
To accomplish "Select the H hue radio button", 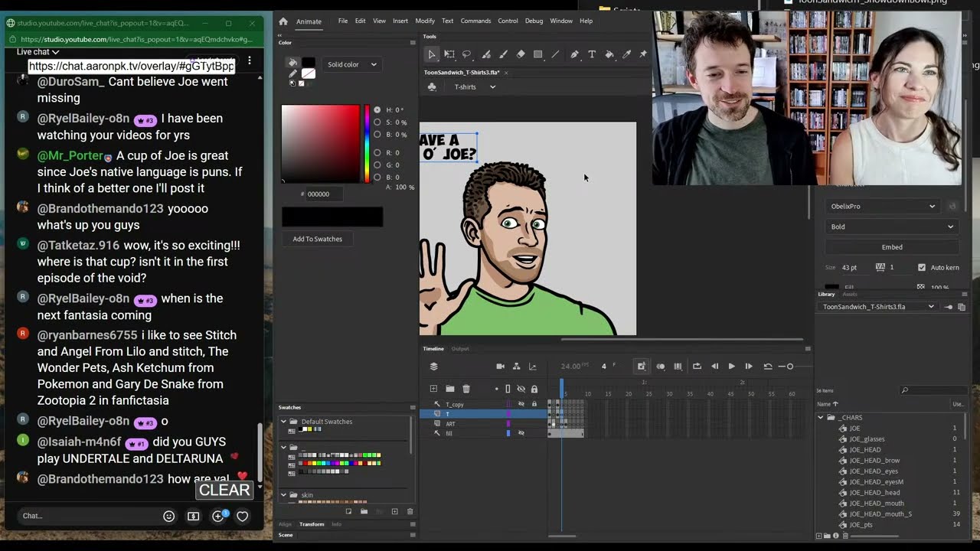I will click(377, 110).
